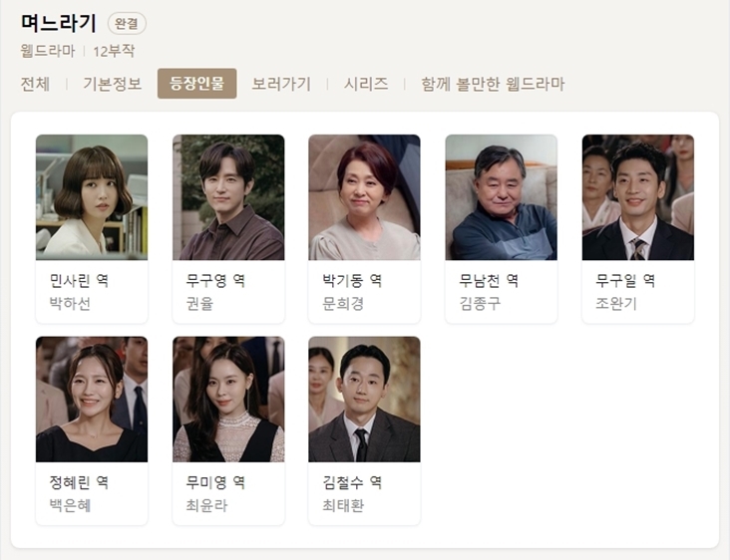Viewport: 730px width, 560px height.
Task: Open the photo for 민사린 역
Action: [92, 197]
